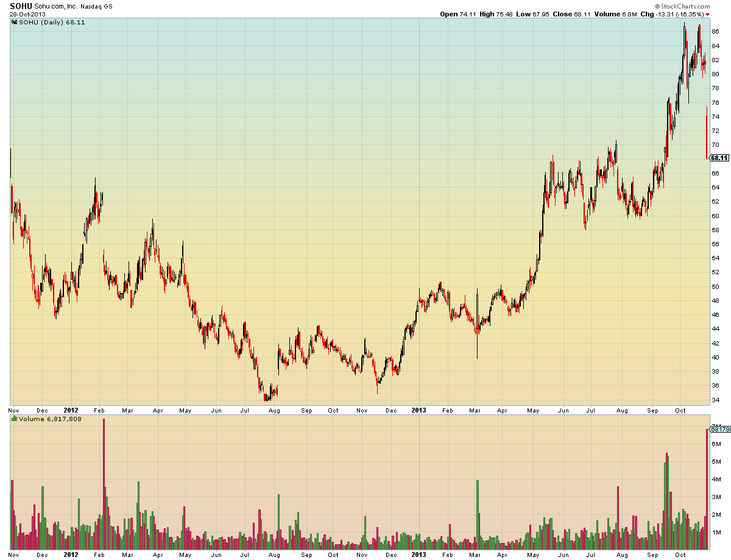Click the Sohu.com, Inc. company name
731x560 pixels.
(x=55, y=6)
